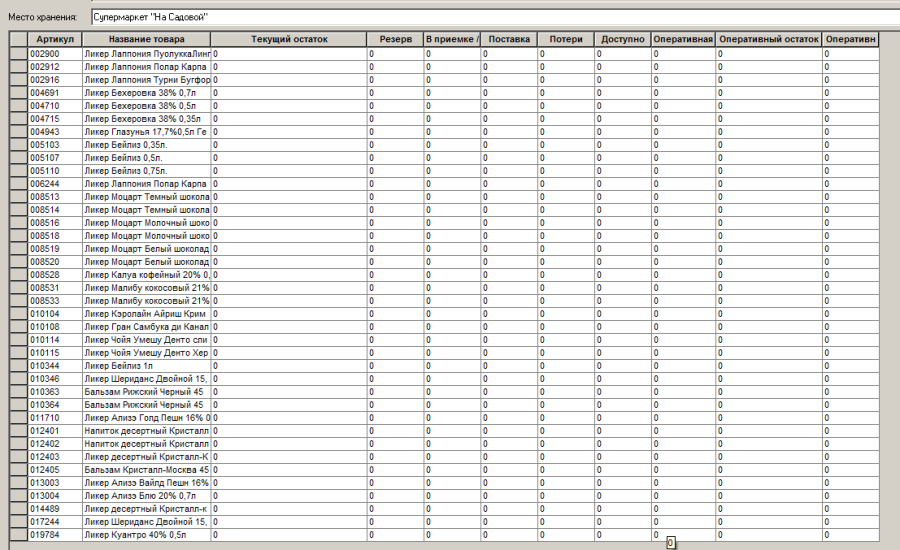Select the 'Потери' column header

pos(566,39)
